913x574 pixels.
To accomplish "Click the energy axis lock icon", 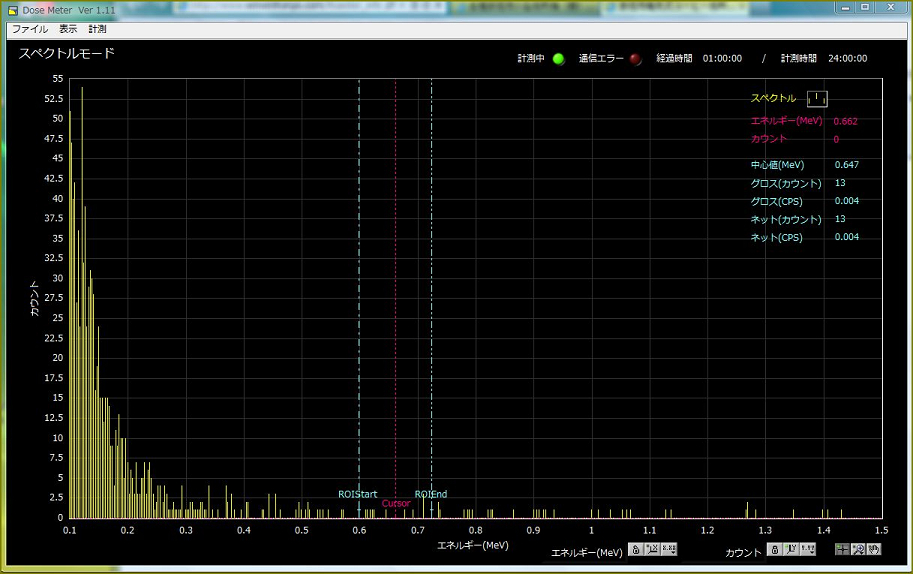I will pos(635,549).
